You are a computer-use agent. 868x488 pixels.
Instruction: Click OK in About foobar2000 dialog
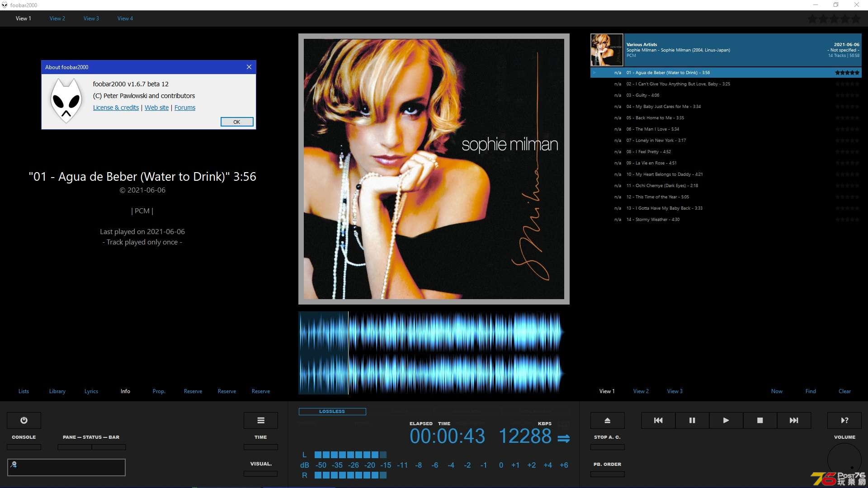[x=237, y=122]
